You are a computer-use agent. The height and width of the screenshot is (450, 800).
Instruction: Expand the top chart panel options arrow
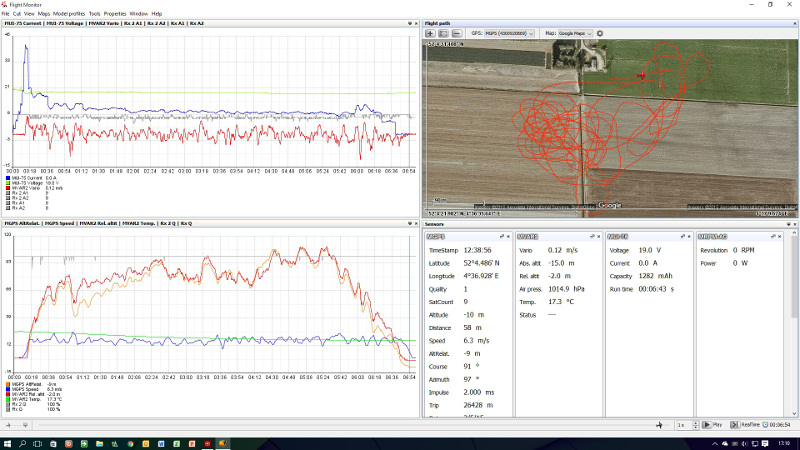410,23
